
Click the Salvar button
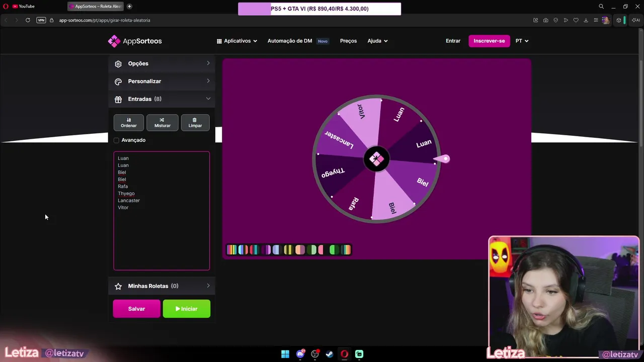[136, 309]
